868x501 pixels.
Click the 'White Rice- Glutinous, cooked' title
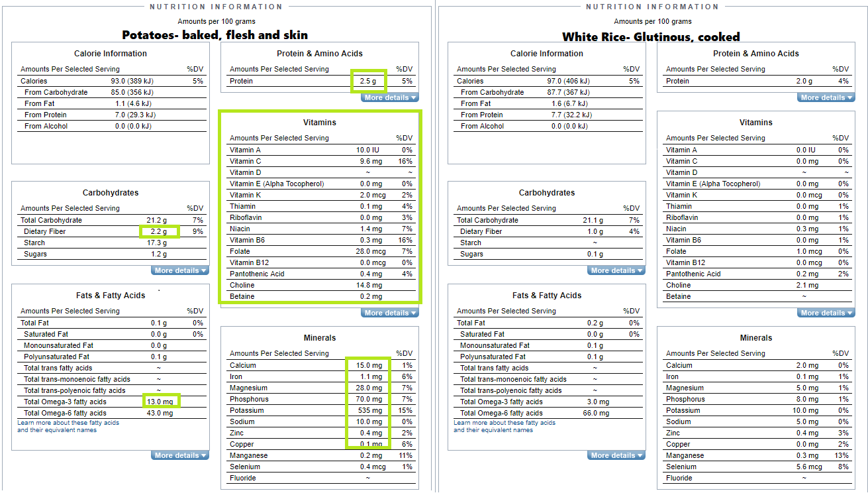pyautogui.click(x=651, y=36)
